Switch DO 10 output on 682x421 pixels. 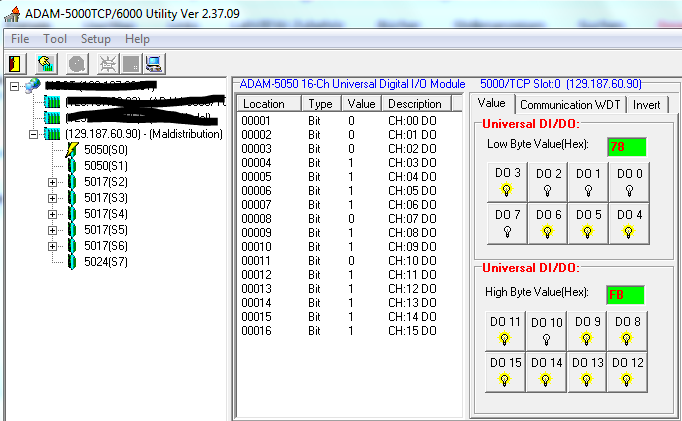546,331
